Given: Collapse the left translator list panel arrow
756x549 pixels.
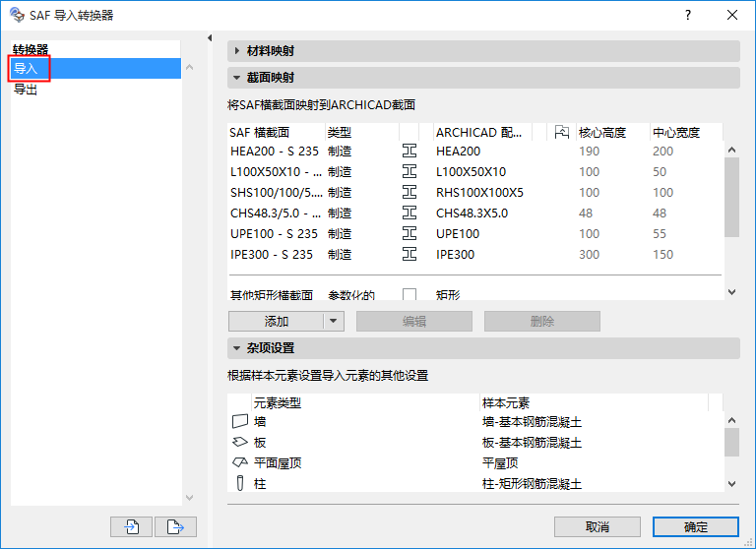Looking at the screenshot, I should point(210,37).
